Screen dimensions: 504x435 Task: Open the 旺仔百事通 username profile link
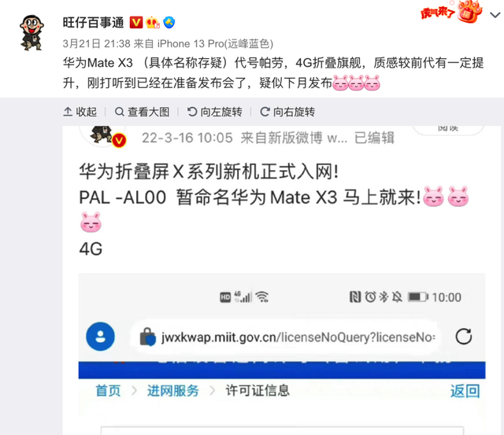pos(93,23)
